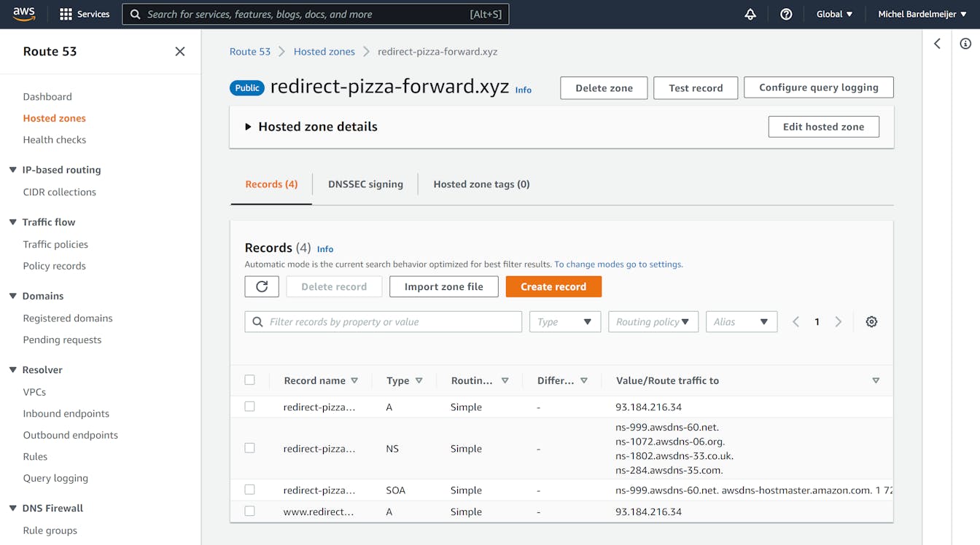The height and width of the screenshot is (545, 980).
Task: Collapse the right side panel arrow
Action: [938, 44]
